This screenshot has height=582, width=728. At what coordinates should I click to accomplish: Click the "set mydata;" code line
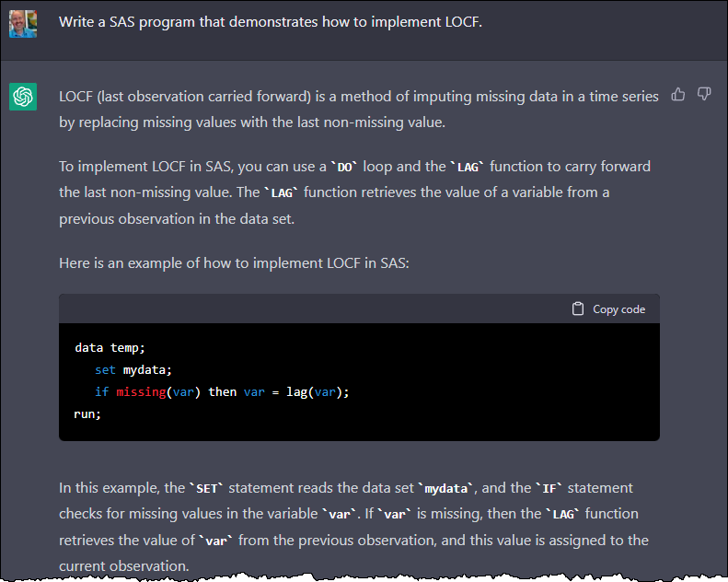pos(133,370)
